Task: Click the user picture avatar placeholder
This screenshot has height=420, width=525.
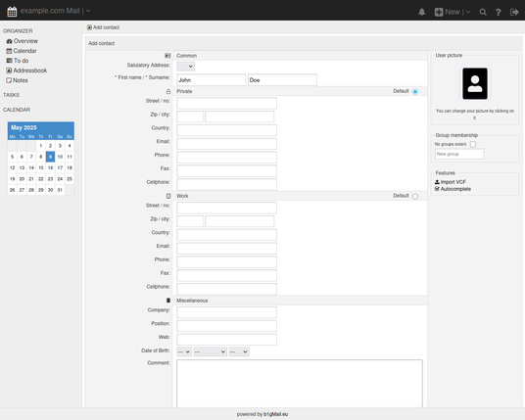Action: [475, 83]
